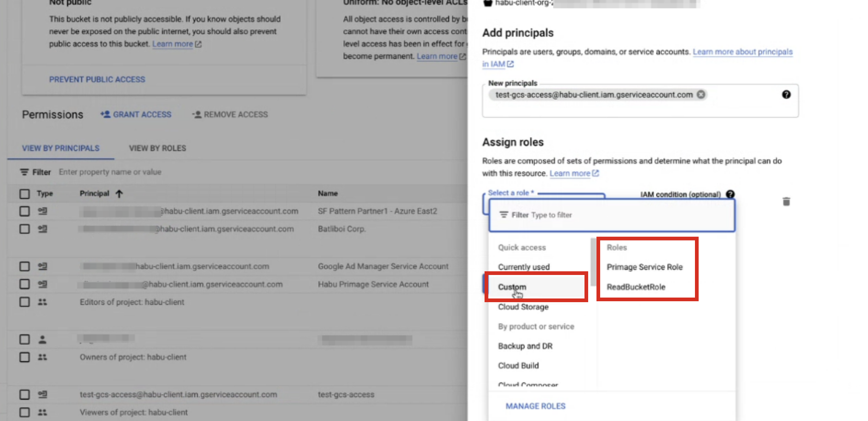Click the Grant Access person-add icon
868x421 pixels.
tap(105, 114)
